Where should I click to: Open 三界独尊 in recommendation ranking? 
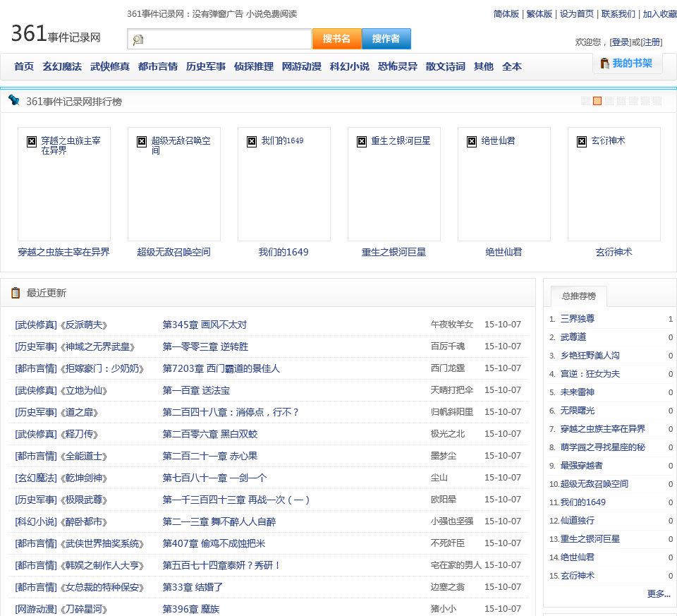[578, 319]
